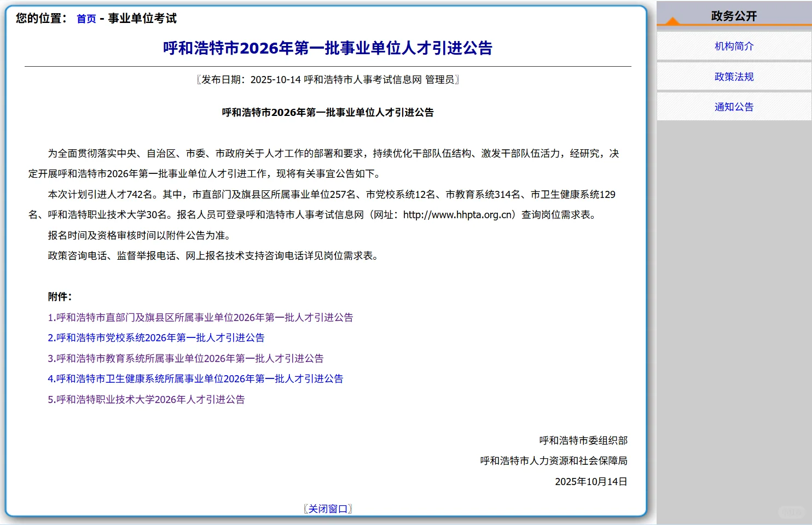Click the blue page title heading
Screen dimensions: 812x525
click(x=328, y=48)
